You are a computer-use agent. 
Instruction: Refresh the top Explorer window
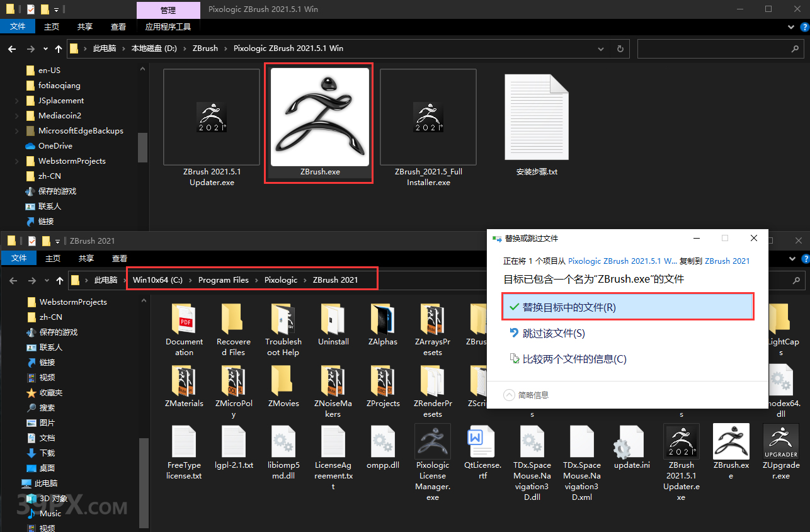[620, 48]
